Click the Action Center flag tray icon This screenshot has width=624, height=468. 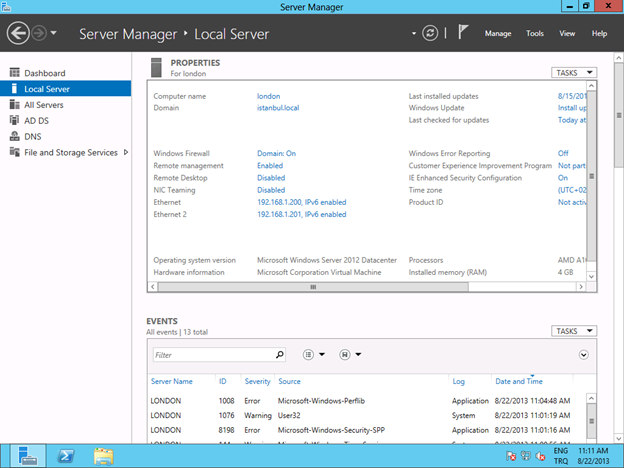pyautogui.click(x=511, y=456)
